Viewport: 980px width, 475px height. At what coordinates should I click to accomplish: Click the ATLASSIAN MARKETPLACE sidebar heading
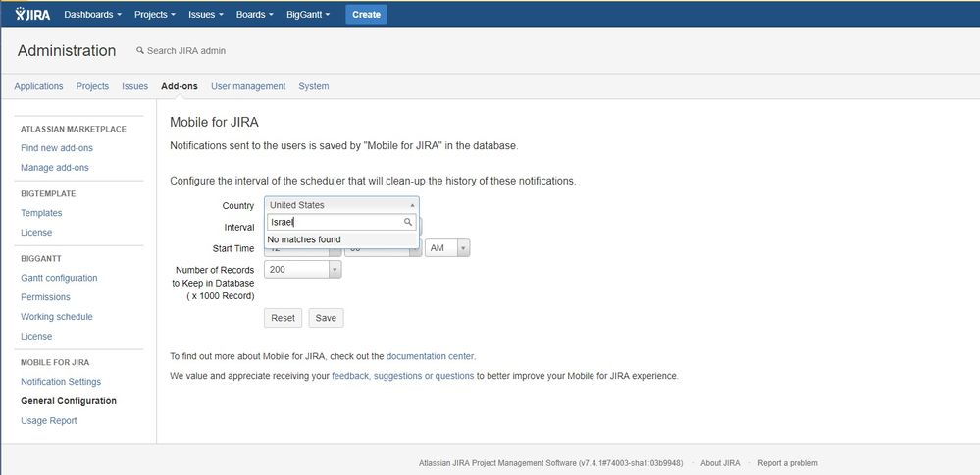74,129
